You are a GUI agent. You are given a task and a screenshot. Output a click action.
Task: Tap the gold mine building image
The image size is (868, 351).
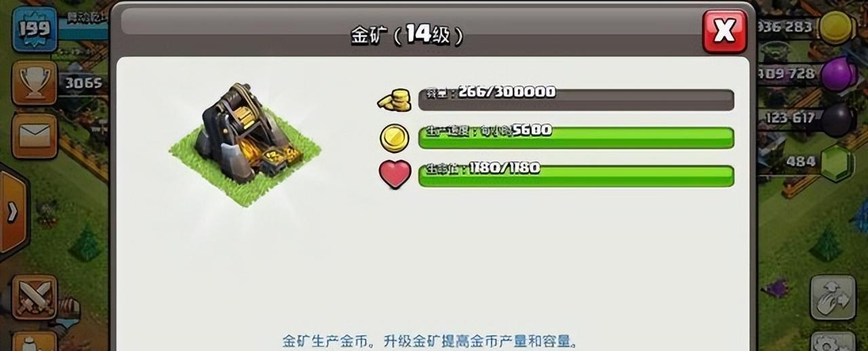click(x=245, y=141)
